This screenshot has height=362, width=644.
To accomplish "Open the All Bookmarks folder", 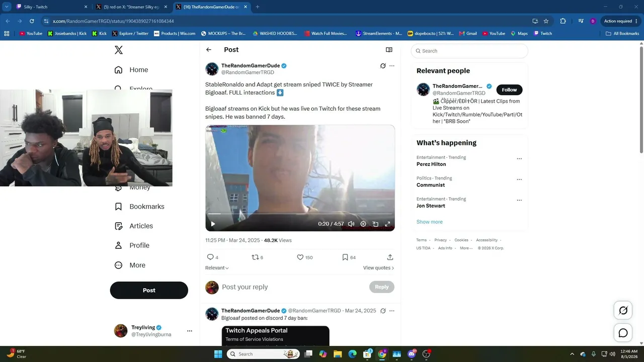I will (x=622, y=34).
